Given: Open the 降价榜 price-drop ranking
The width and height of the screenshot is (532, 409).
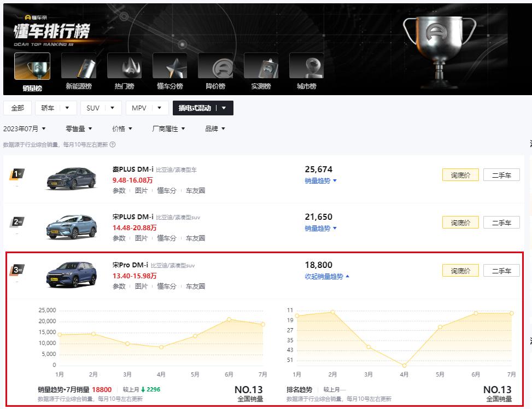Looking at the screenshot, I should (x=215, y=71).
